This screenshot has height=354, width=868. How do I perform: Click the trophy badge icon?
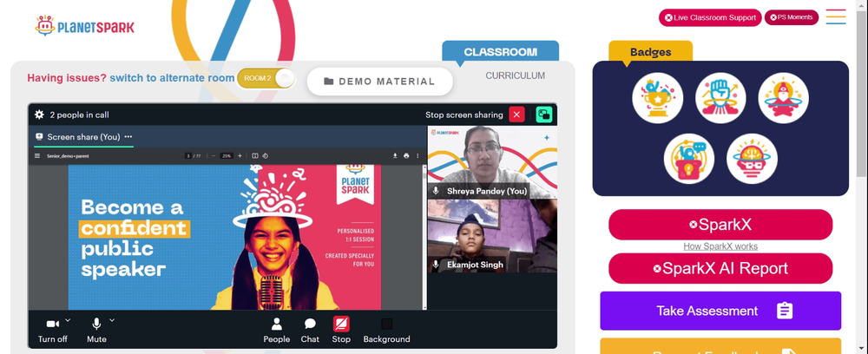click(658, 98)
